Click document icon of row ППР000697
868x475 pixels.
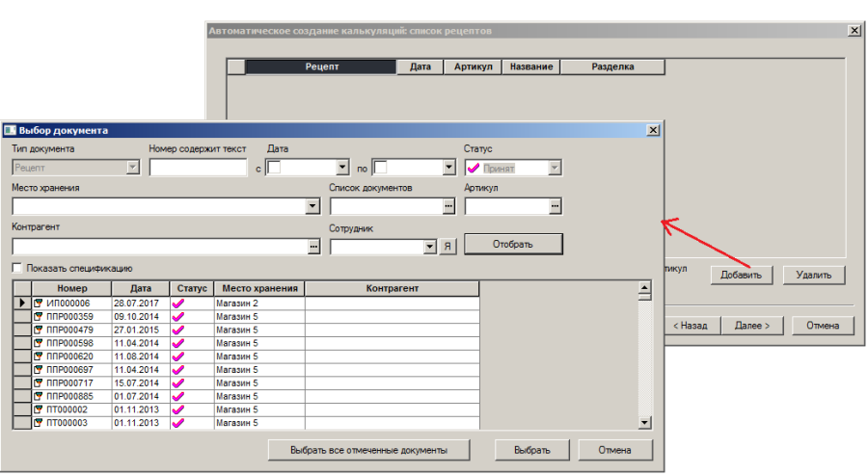click(39, 369)
